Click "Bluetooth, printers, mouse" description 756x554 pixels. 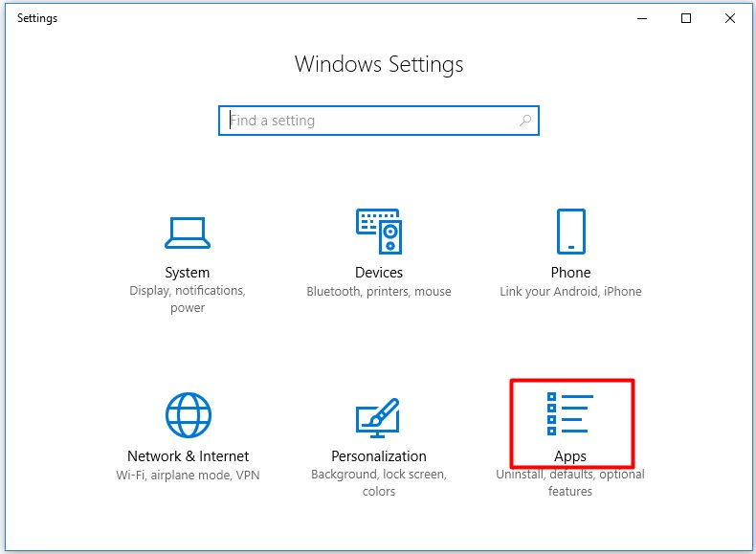click(x=379, y=291)
